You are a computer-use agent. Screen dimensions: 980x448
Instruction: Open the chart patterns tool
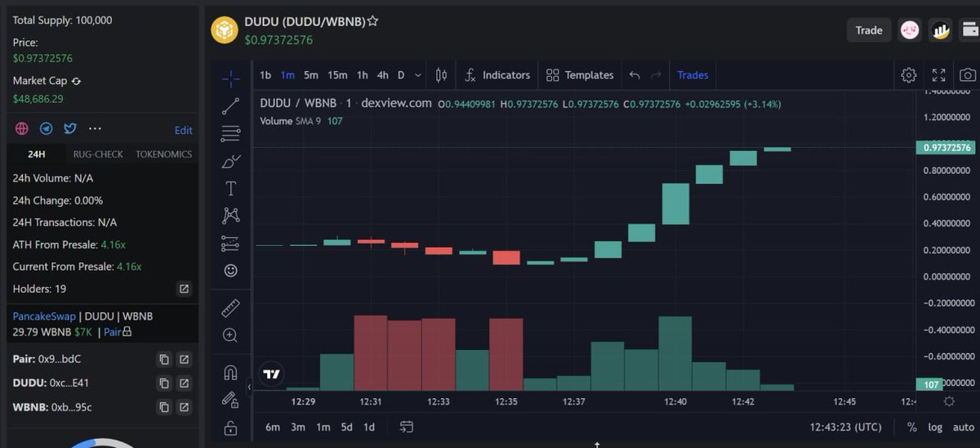pyautogui.click(x=231, y=216)
